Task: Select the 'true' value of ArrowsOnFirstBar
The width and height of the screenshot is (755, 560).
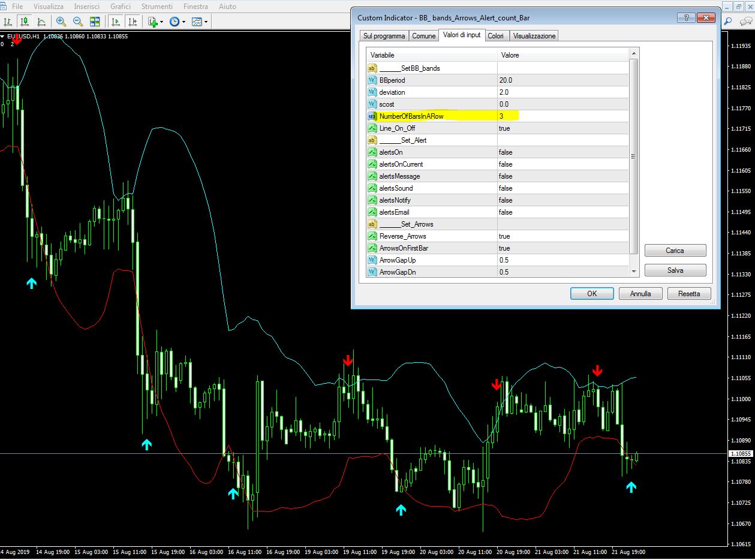Action: pyautogui.click(x=504, y=248)
